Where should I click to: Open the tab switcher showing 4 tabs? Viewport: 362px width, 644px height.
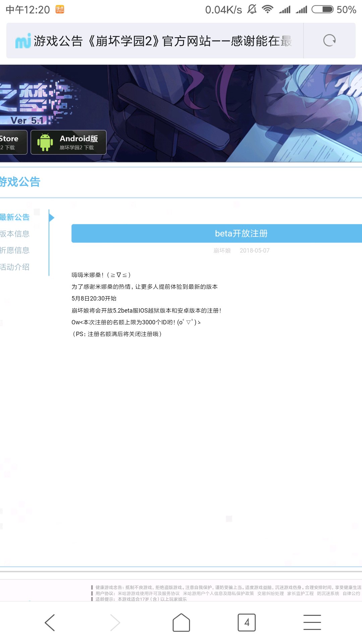click(247, 623)
